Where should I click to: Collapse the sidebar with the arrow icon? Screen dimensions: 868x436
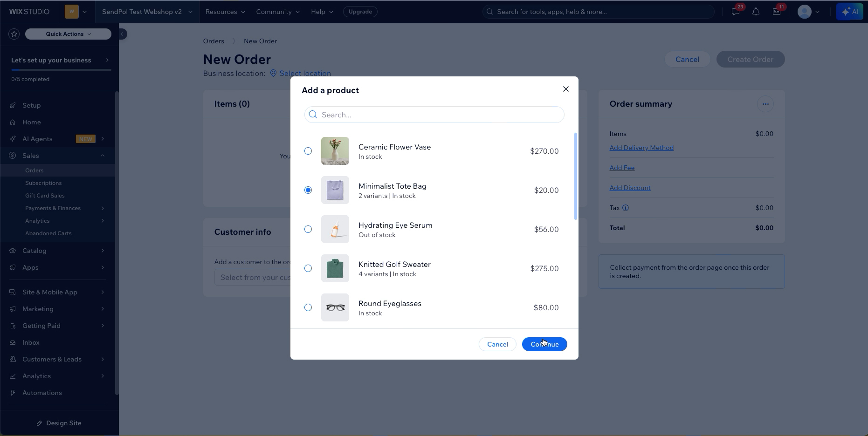[122, 34]
